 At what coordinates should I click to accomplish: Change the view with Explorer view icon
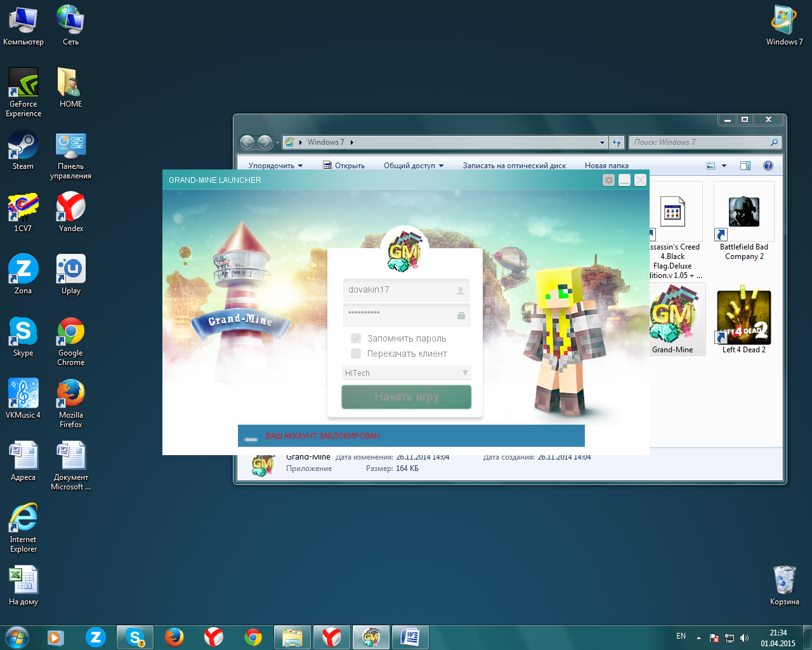(711, 166)
